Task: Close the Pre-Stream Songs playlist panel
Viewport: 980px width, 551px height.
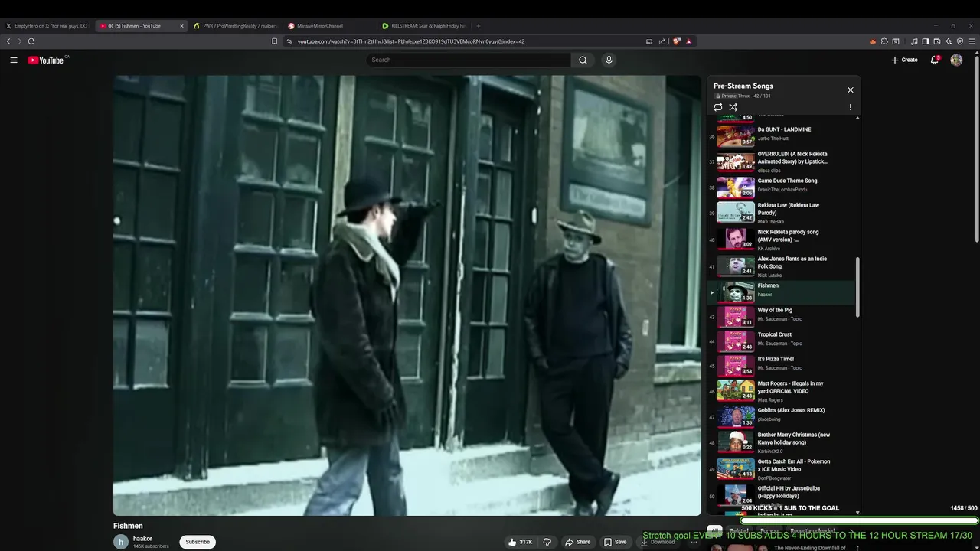Action: click(850, 90)
